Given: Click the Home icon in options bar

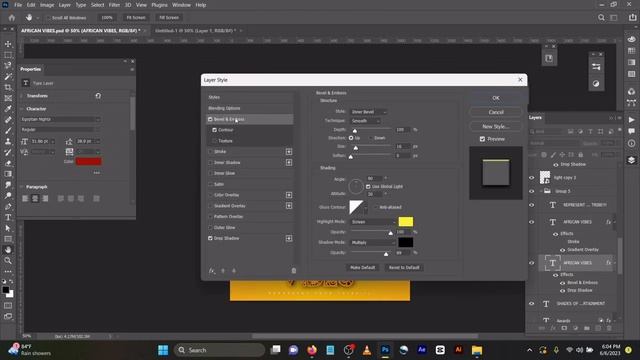Looking at the screenshot, I should pos(11,18).
